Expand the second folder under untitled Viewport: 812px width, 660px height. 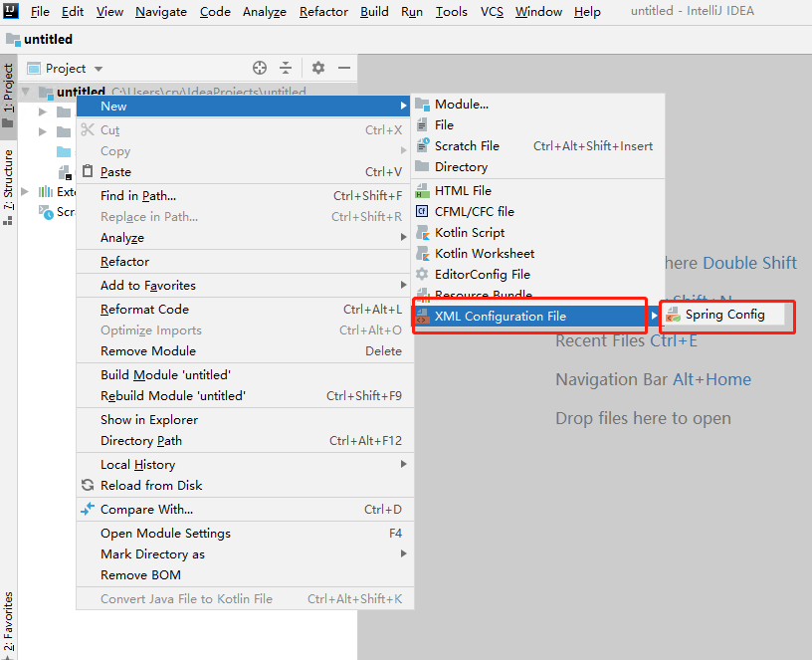coord(43,131)
